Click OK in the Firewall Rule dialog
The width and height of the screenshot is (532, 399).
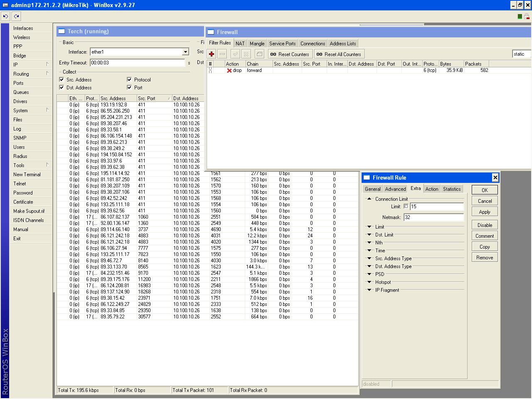click(485, 190)
